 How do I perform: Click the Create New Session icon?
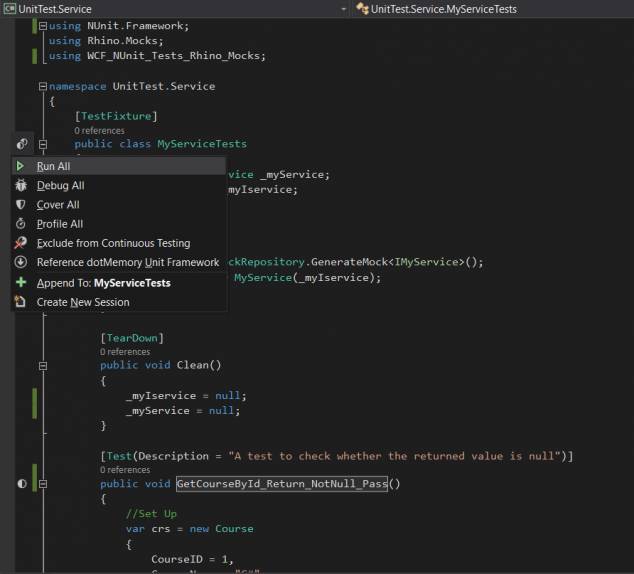click(x=20, y=302)
